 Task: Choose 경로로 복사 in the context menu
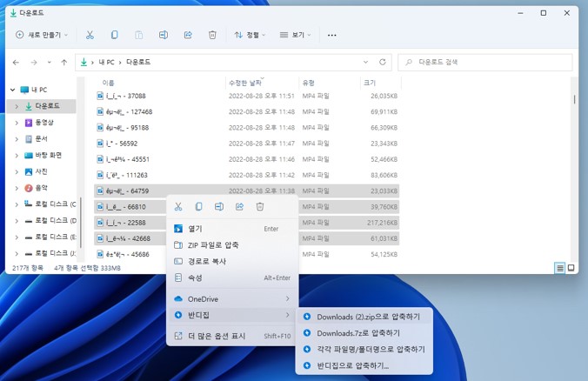(x=232, y=261)
